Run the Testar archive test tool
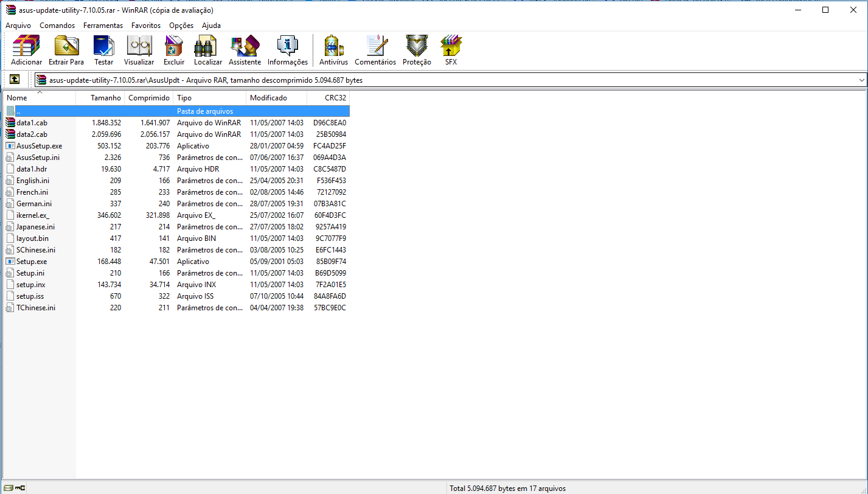Screen dimensions: 868x494 click(104, 50)
